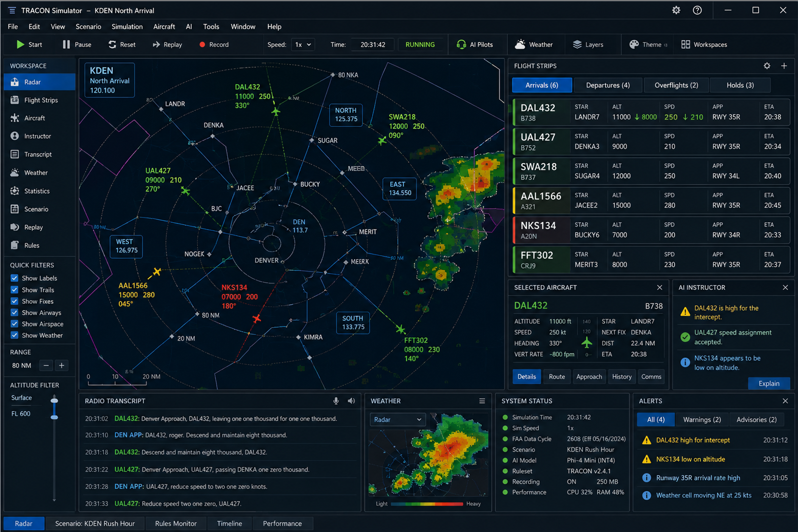Select the red NKS134 aircraft on radar
The image size is (798, 532).
pyautogui.click(x=257, y=318)
